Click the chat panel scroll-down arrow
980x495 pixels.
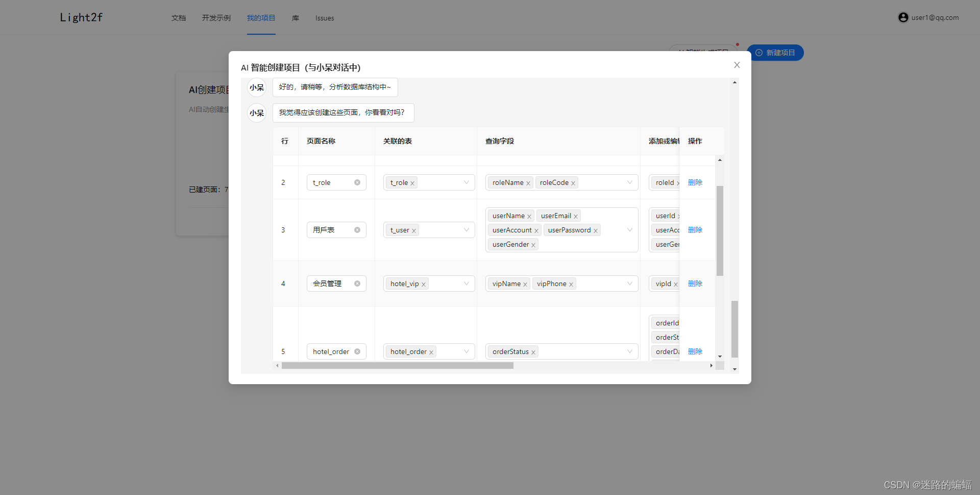734,369
